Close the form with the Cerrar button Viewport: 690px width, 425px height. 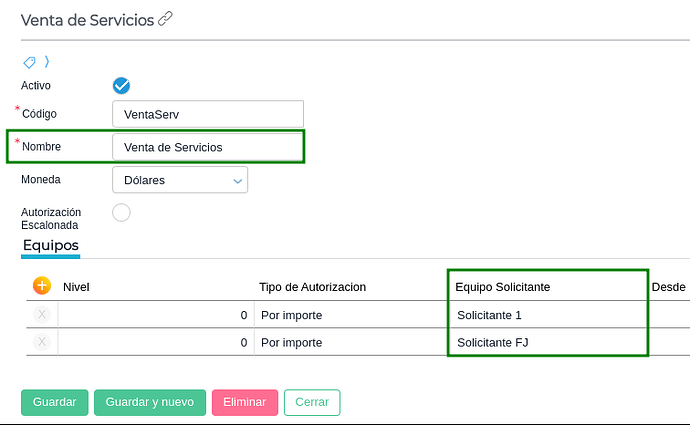point(312,402)
